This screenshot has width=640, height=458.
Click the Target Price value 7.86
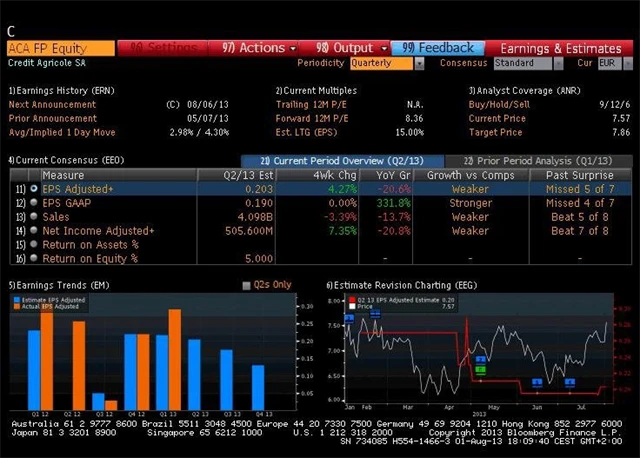point(621,132)
